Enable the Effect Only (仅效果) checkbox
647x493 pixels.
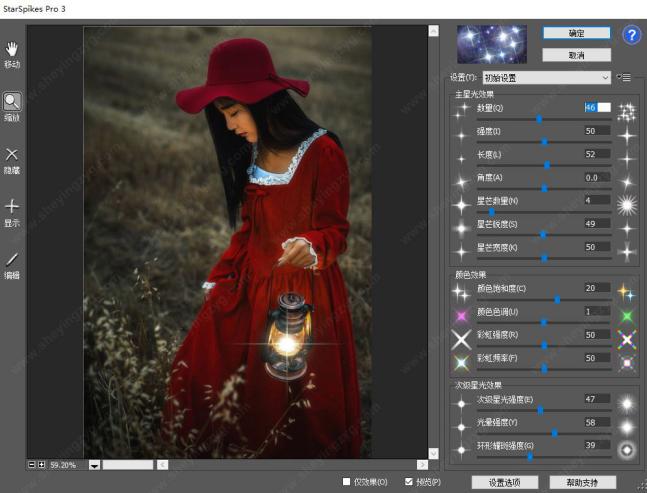pyautogui.click(x=346, y=482)
